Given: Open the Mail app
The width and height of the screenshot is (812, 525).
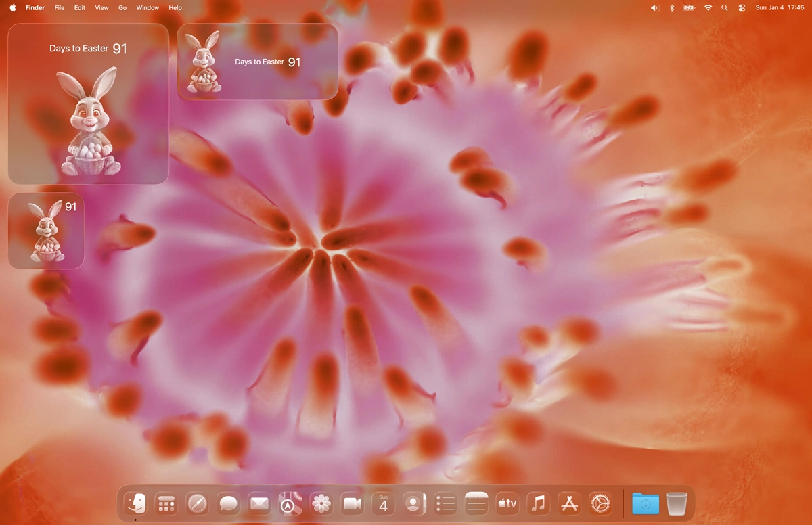Looking at the screenshot, I should pos(258,503).
